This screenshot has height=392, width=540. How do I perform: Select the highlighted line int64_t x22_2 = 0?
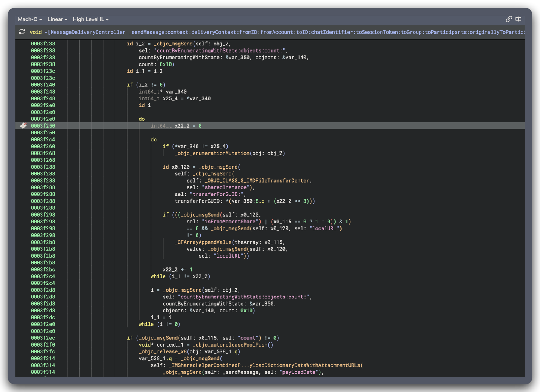[x=270, y=126]
